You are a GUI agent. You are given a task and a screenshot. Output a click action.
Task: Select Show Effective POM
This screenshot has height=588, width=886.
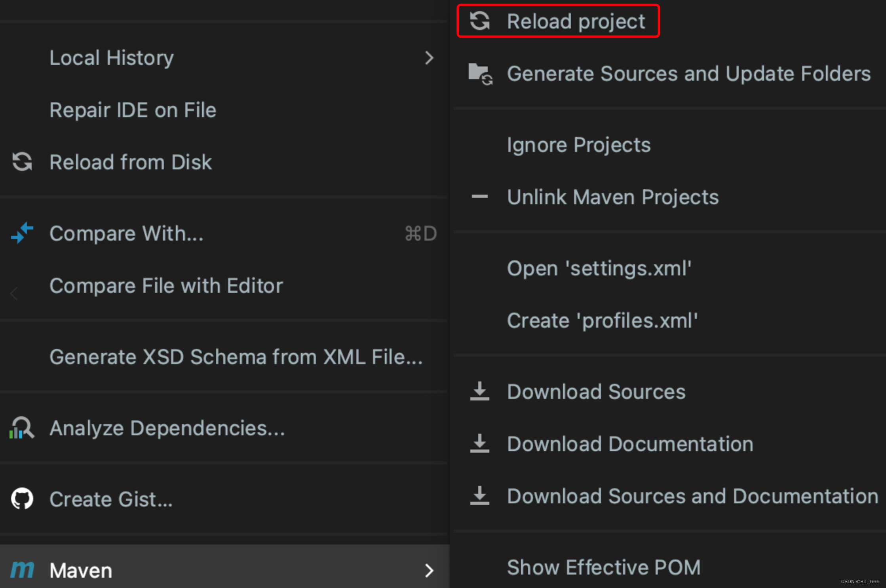coord(604,567)
